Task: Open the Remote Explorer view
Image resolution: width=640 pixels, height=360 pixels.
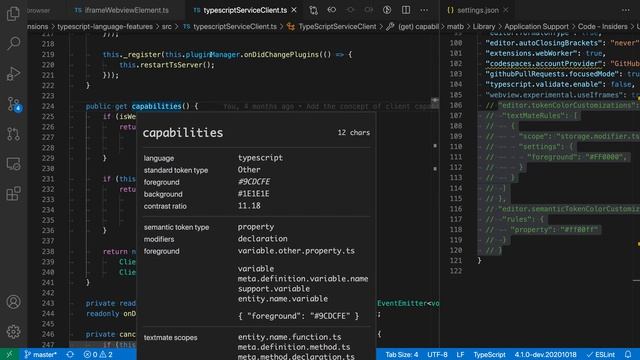Action: coord(13,164)
